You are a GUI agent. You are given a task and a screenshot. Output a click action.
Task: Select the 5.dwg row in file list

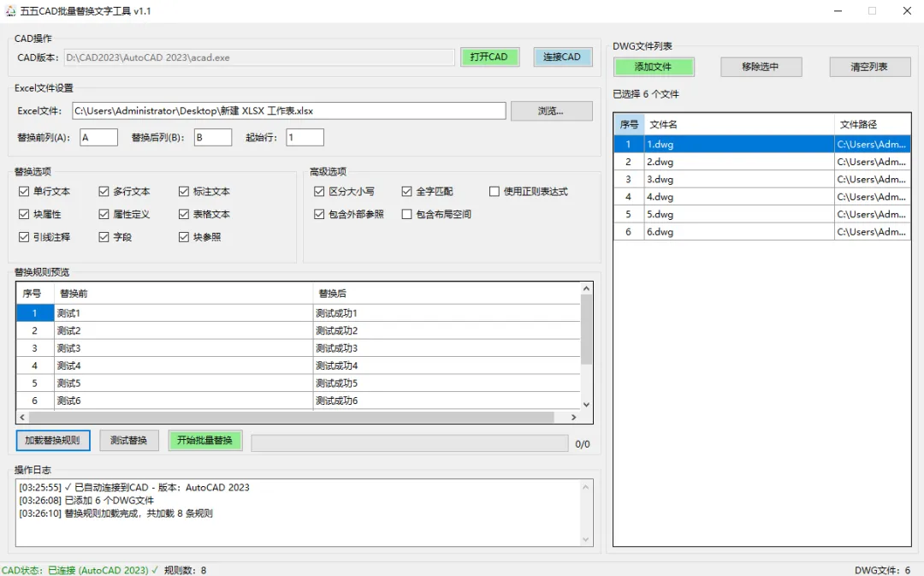[762, 214]
